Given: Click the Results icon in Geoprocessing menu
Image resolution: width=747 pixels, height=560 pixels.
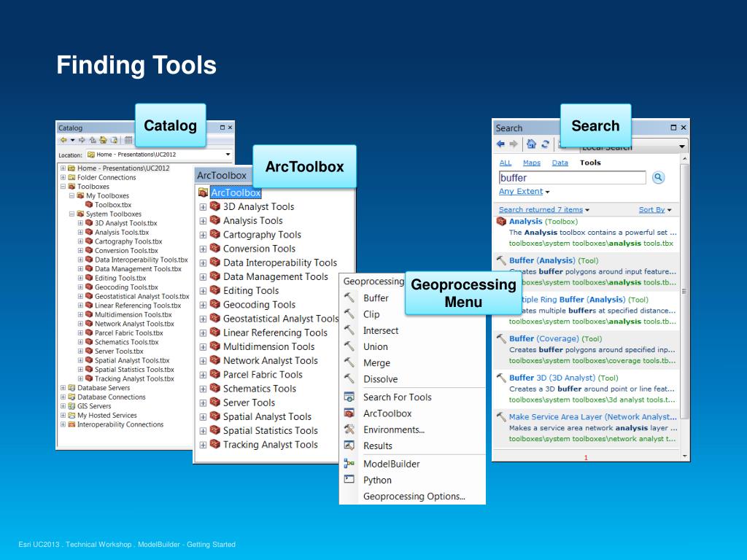Looking at the screenshot, I should pos(349,446).
